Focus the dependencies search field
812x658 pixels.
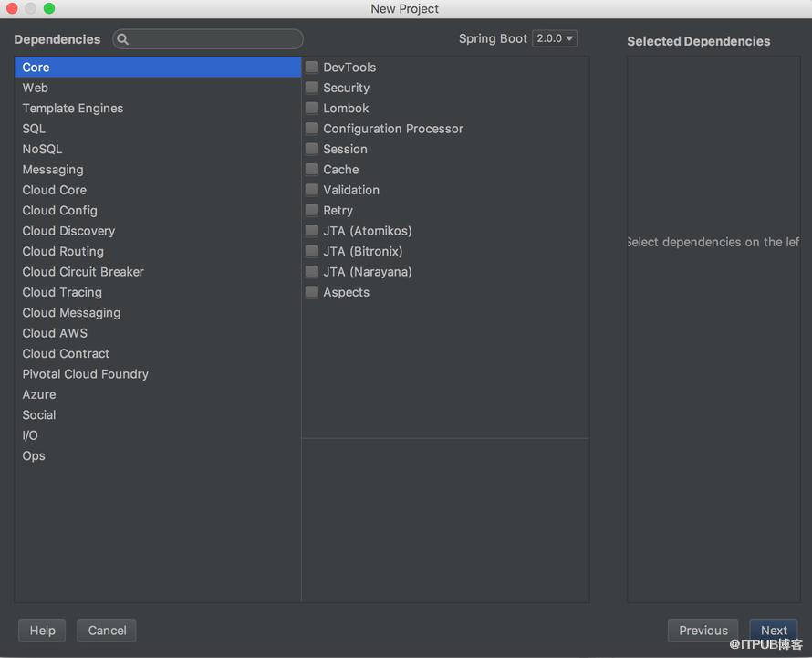[x=208, y=39]
